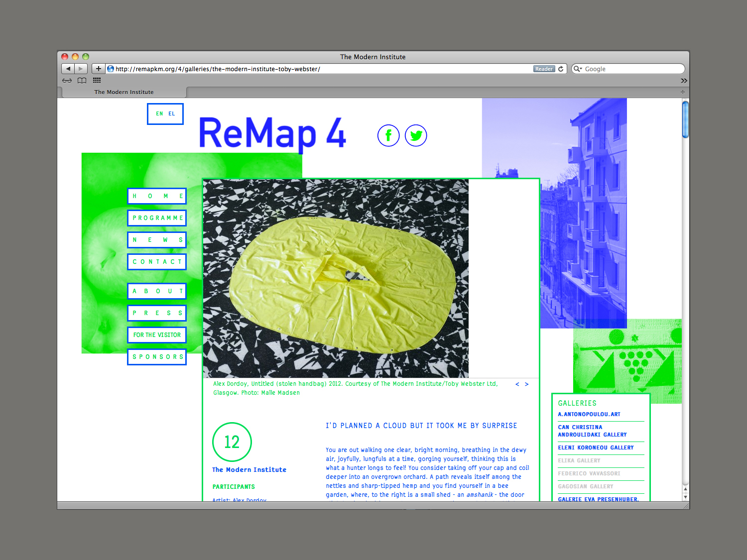Reload the page using the refresh icon

coord(561,69)
